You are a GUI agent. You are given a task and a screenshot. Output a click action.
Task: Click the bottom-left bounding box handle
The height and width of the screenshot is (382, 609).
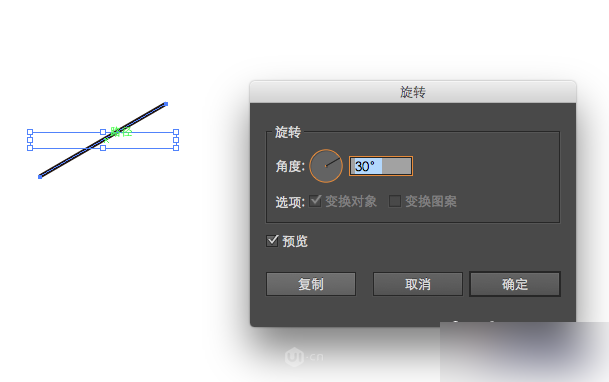click(30, 148)
